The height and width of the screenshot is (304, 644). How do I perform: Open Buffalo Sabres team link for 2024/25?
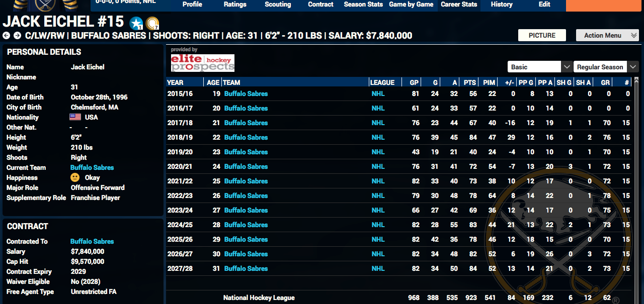tap(246, 225)
